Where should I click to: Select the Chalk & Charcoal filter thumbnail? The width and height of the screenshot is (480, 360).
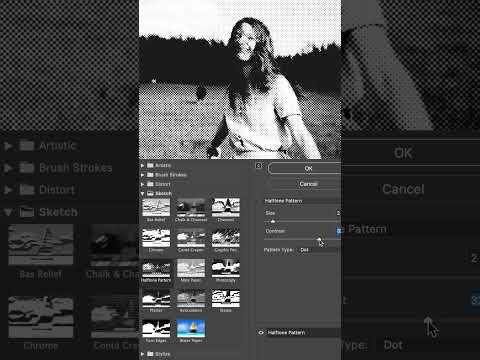click(x=191, y=207)
